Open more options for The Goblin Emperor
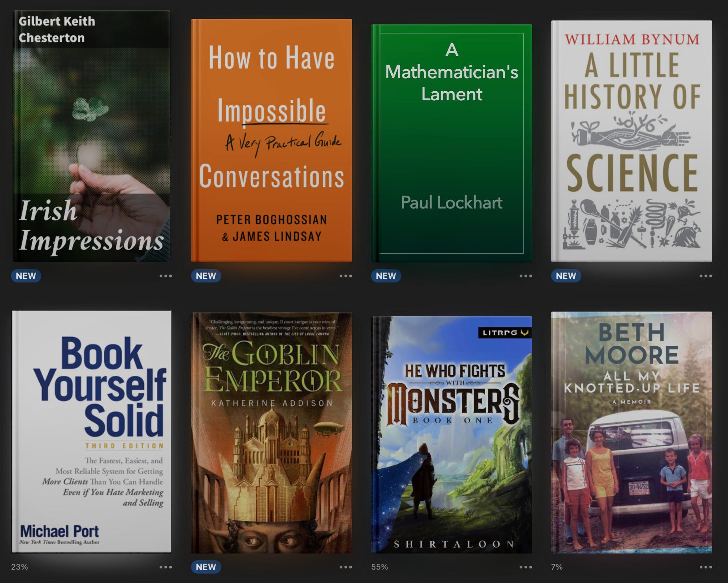The height and width of the screenshot is (583, 728). point(346,567)
